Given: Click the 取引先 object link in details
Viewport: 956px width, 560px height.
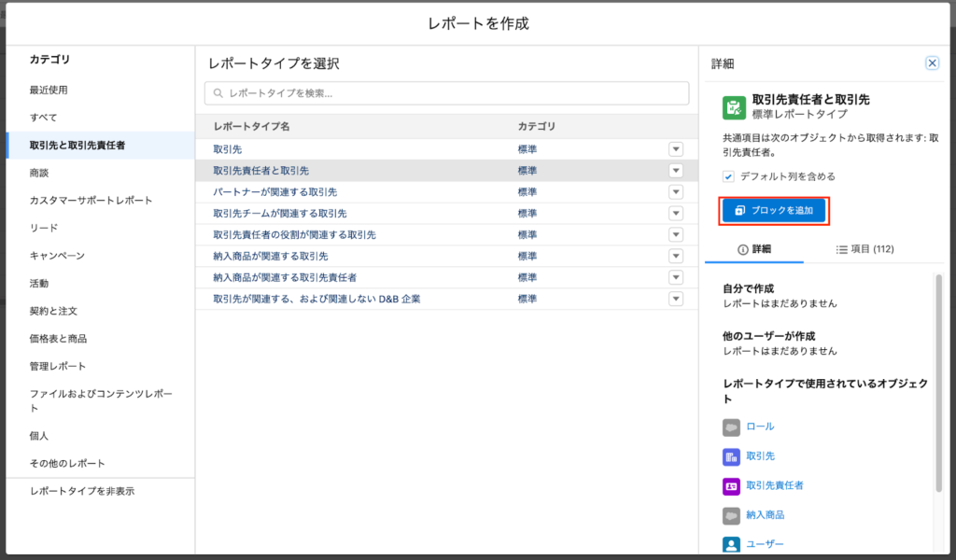Looking at the screenshot, I should (760, 455).
